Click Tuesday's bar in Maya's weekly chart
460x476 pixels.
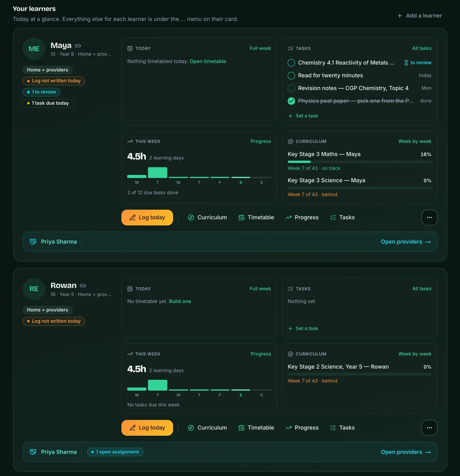click(x=158, y=172)
